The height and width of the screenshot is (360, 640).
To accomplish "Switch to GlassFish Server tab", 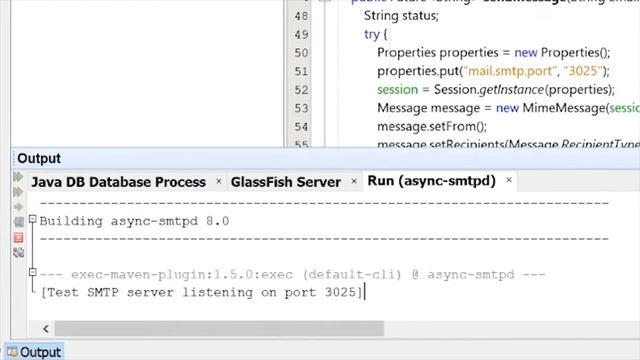I will click(286, 182).
